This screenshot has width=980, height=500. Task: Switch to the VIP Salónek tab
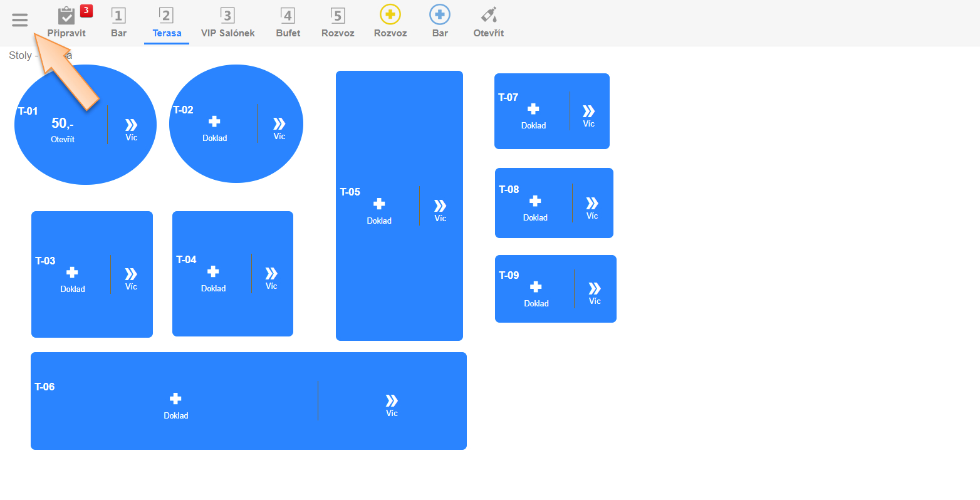point(227,23)
